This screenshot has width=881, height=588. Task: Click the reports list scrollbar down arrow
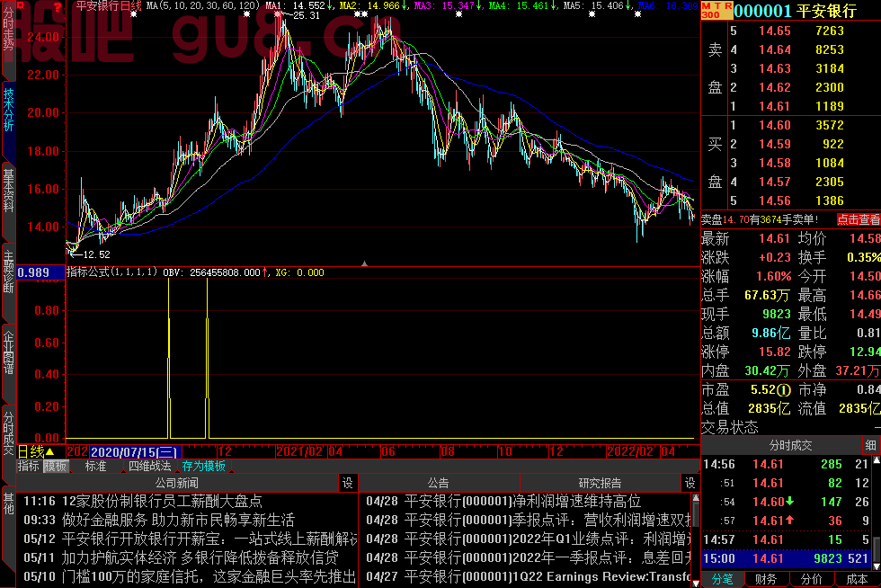pos(696,583)
